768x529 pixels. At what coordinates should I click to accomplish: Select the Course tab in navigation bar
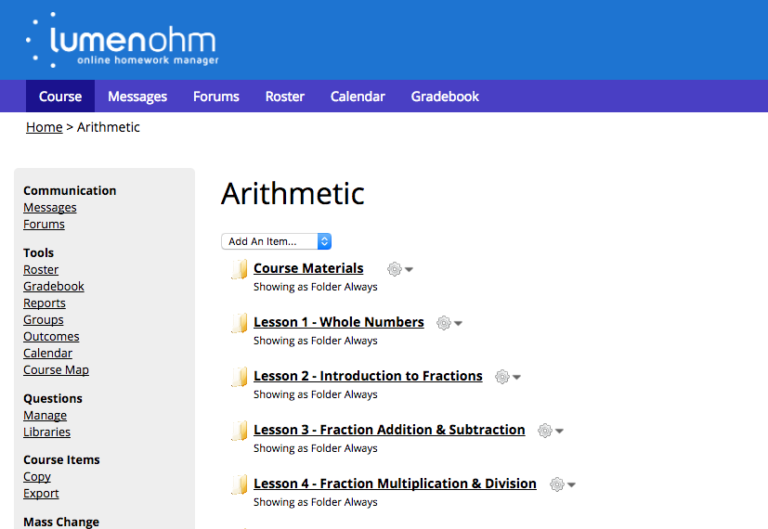coord(60,96)
